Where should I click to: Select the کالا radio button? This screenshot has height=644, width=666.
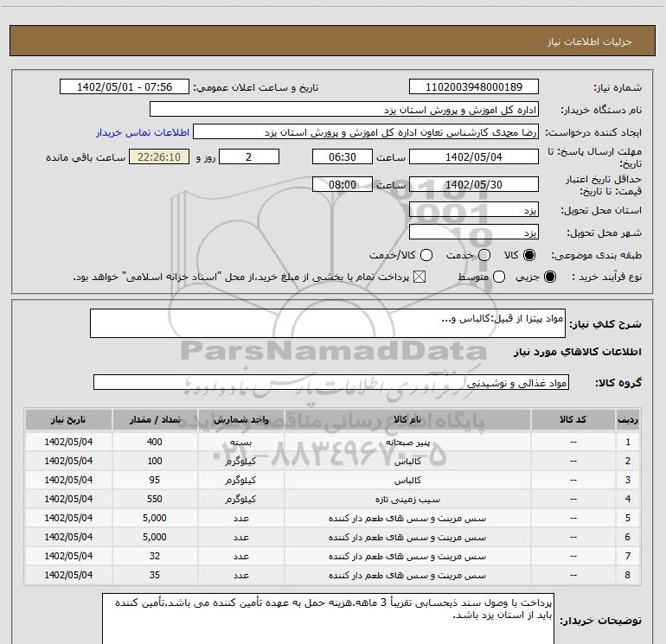click(x=529, y=255)
